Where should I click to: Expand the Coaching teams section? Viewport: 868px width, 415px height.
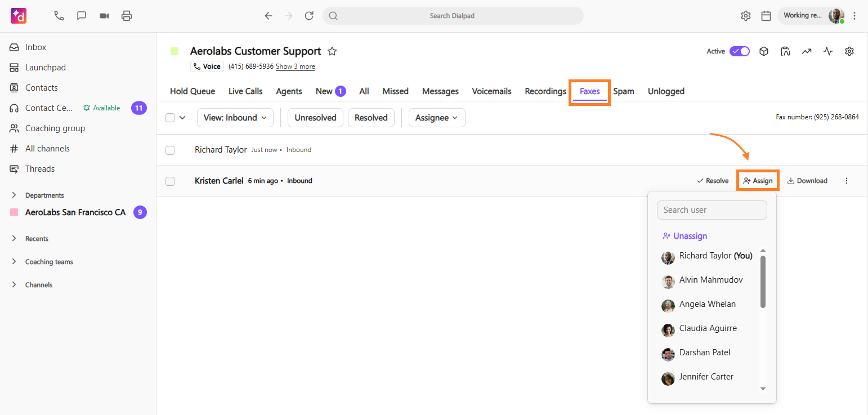coord(14,261)
